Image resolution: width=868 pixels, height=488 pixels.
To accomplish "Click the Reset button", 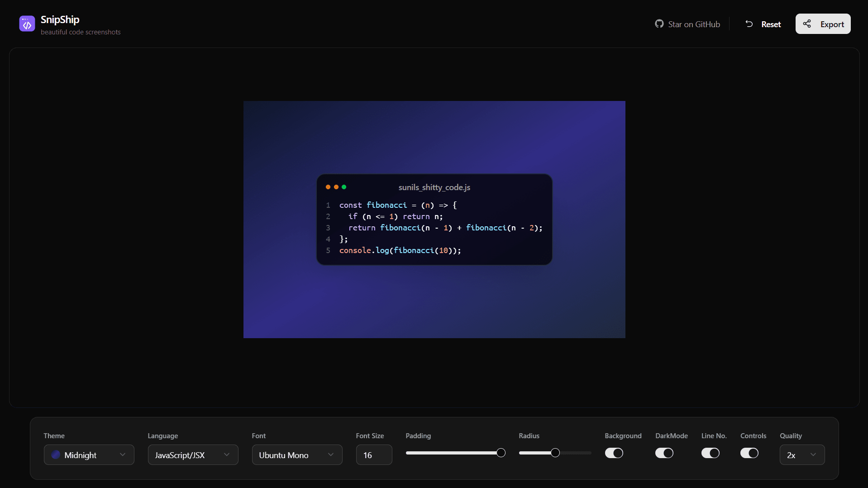I will [x=763, y=24].
